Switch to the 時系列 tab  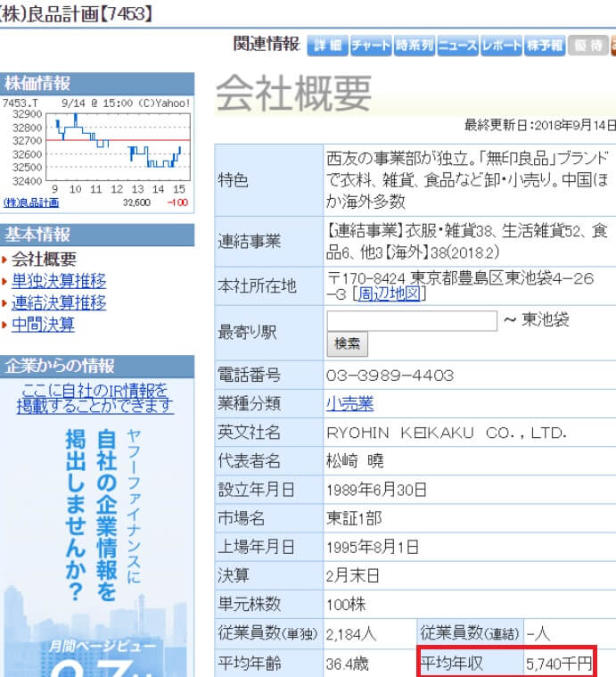[415, 45]
